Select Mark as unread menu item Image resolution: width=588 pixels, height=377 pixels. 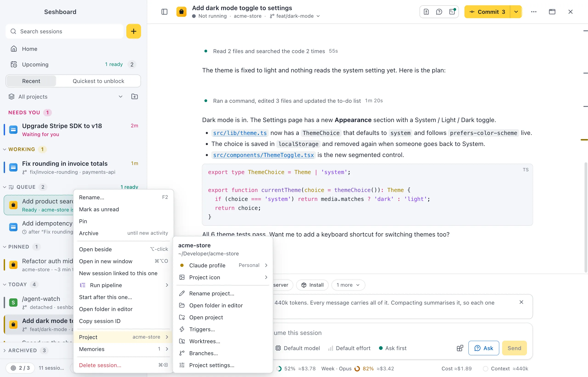[x=124, y=209]
